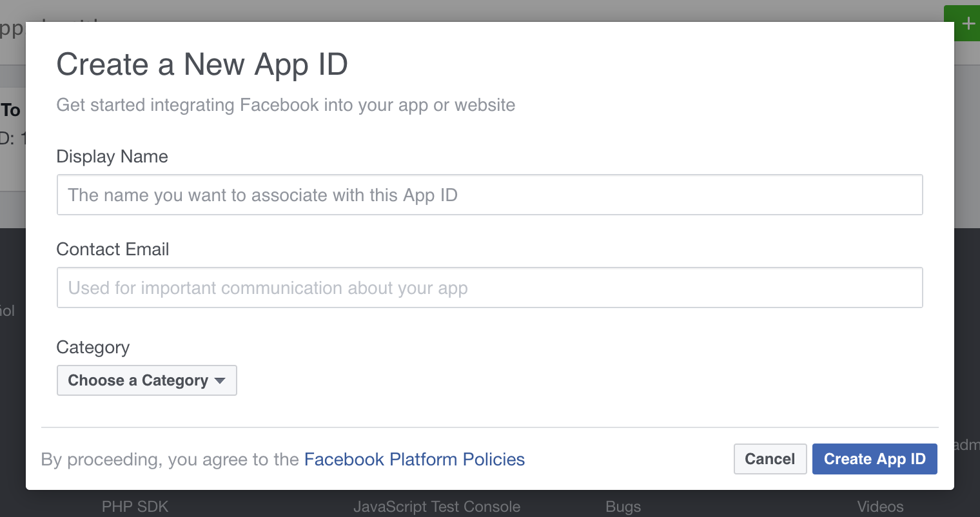
Task: Select the Category field label
Action: (92, 347)
